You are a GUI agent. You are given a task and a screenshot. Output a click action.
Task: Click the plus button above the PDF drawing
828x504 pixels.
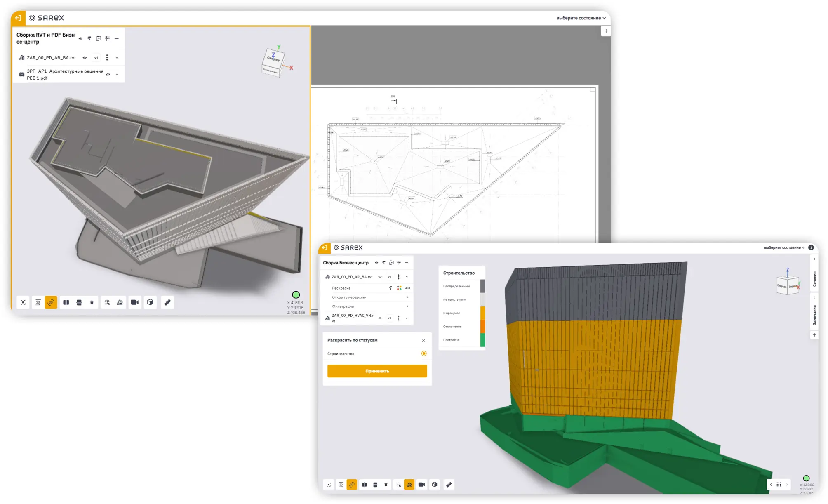606,31
